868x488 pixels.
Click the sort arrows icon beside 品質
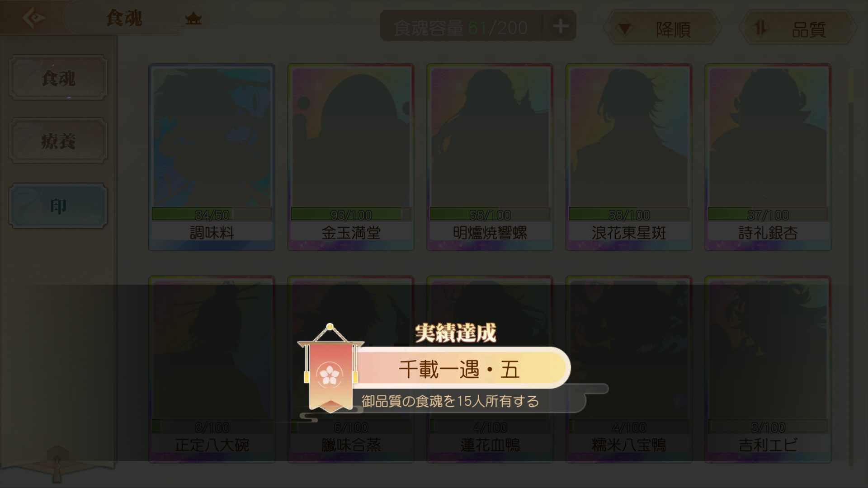[760, 28]
